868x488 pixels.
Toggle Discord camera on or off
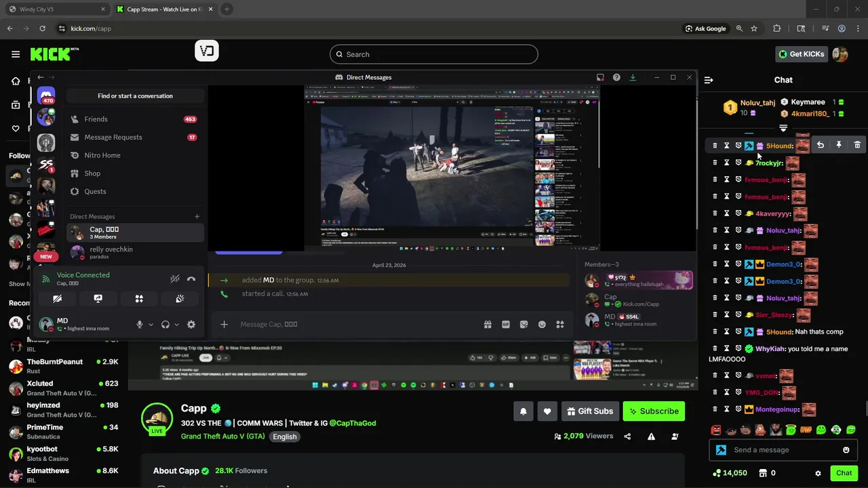click(57, 298)
